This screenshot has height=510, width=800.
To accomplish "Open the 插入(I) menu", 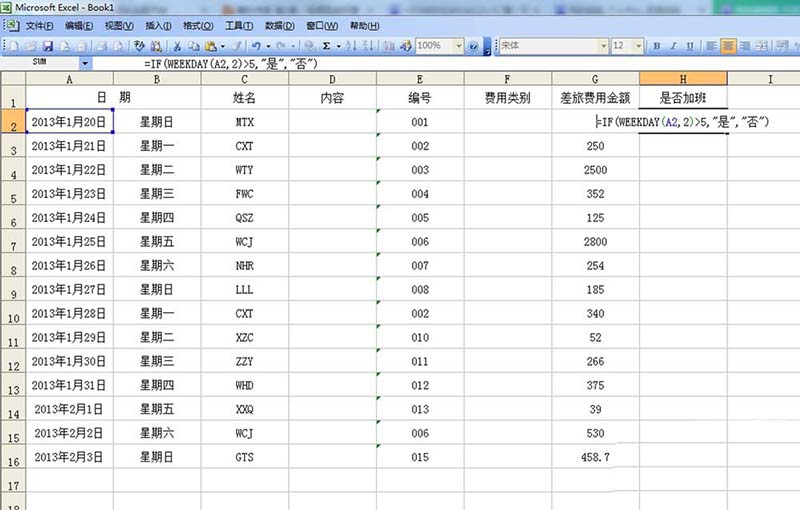I will [x=158, y=26].
